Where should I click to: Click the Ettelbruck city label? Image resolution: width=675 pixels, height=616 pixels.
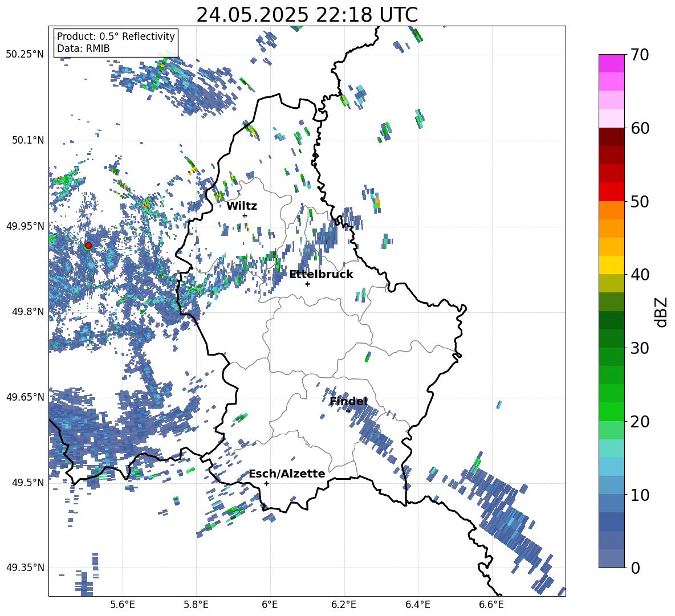321,275
